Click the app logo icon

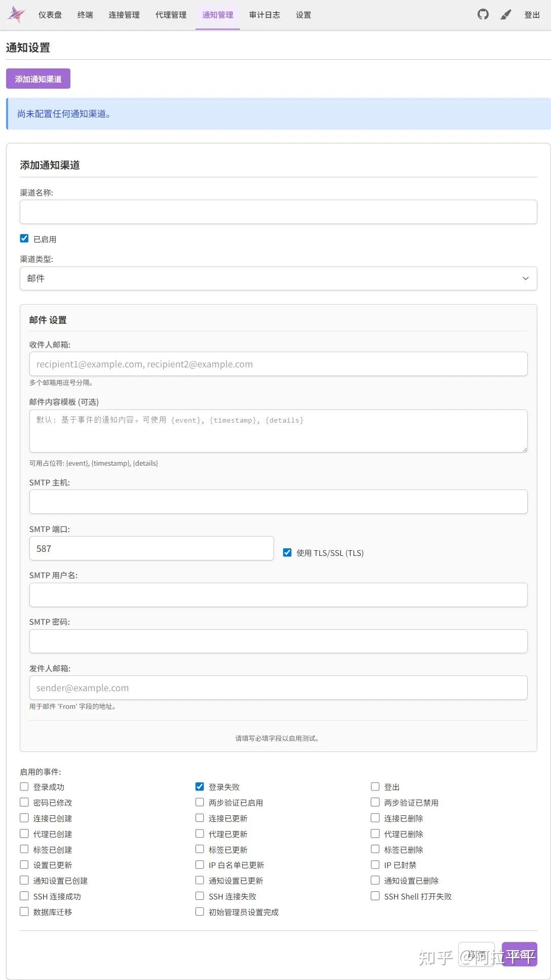click(16, 15)
